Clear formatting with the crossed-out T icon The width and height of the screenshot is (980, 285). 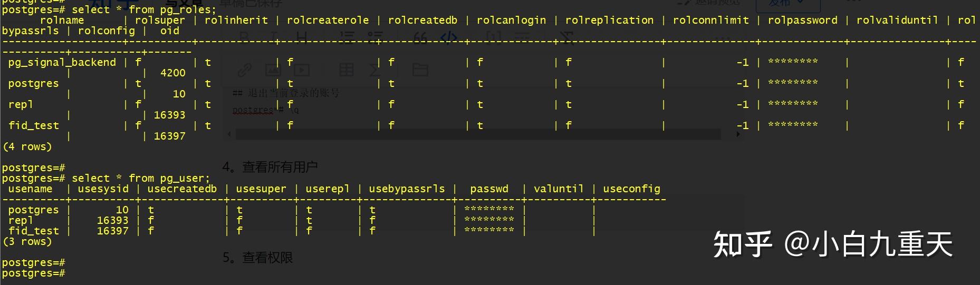click(566, 37)
